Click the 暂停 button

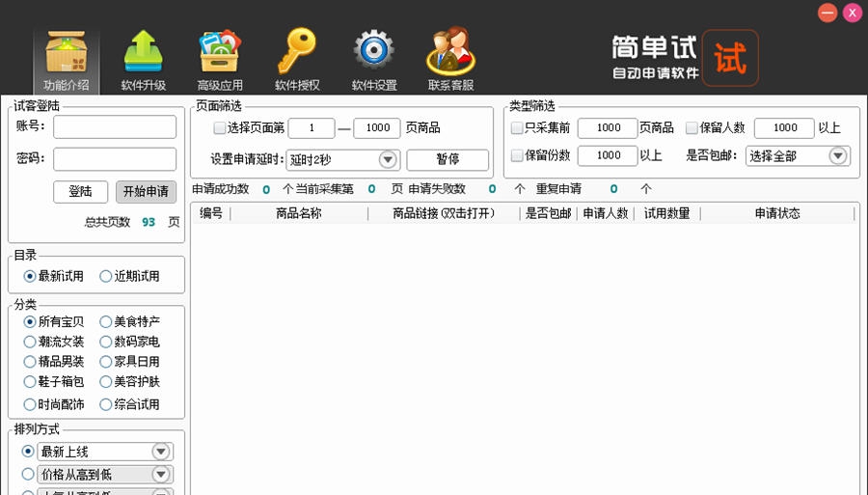point(448,159)
